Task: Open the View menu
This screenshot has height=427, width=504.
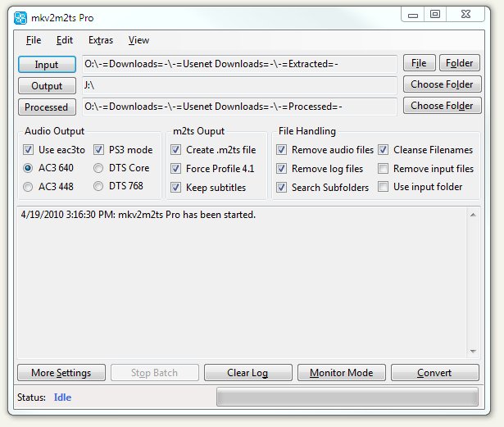Action: (x=138, y=40)
